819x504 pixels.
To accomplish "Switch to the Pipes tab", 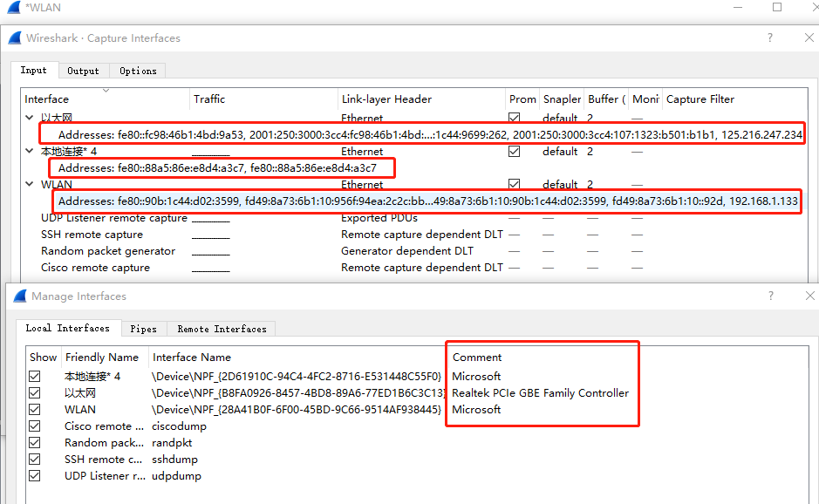I will (x=144, y=329).
